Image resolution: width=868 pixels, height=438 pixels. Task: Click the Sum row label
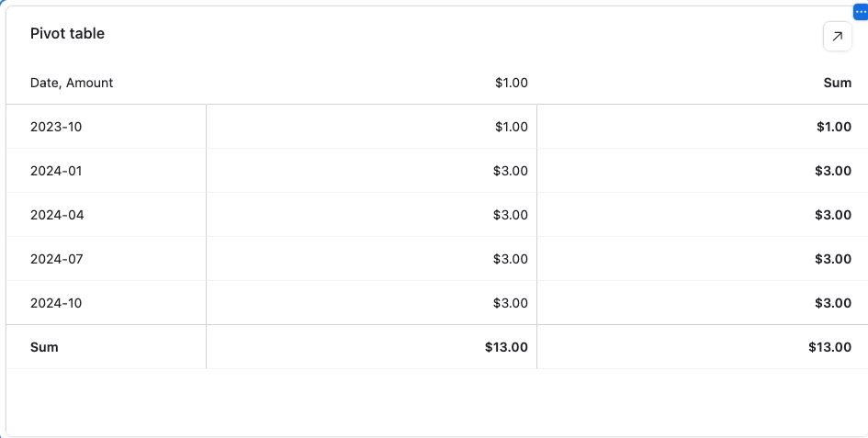tap(44, 347)
